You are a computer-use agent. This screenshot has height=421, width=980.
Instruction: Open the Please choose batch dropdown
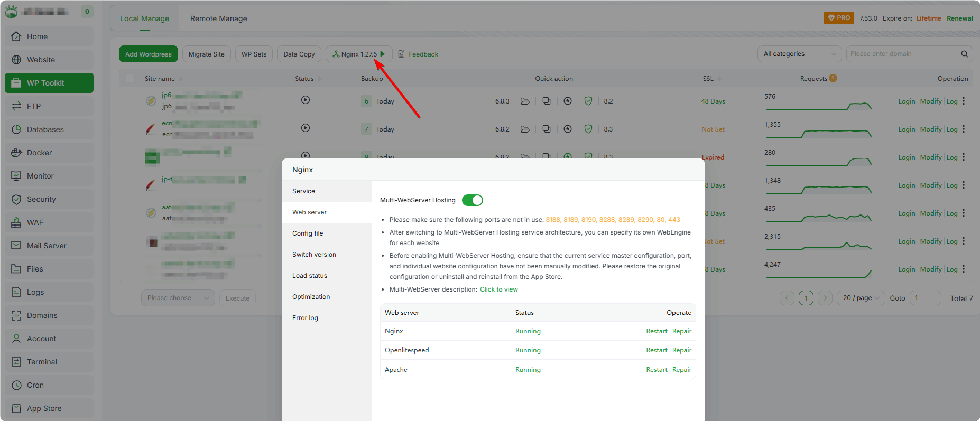tap(178, 298)
